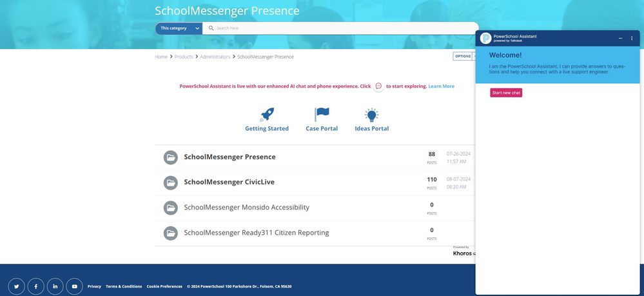Open SchoolMessenger Monsido Accessibility board

246,207
